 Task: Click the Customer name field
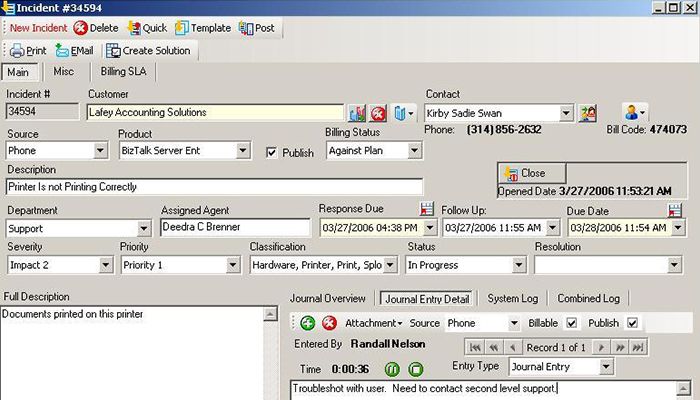215,112
